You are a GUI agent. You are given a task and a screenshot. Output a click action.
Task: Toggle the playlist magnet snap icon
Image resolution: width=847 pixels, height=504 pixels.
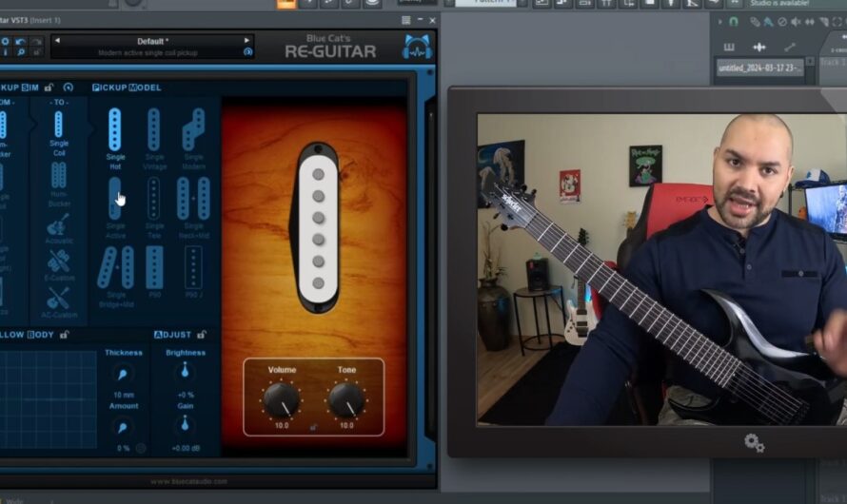tap(734, 22)
